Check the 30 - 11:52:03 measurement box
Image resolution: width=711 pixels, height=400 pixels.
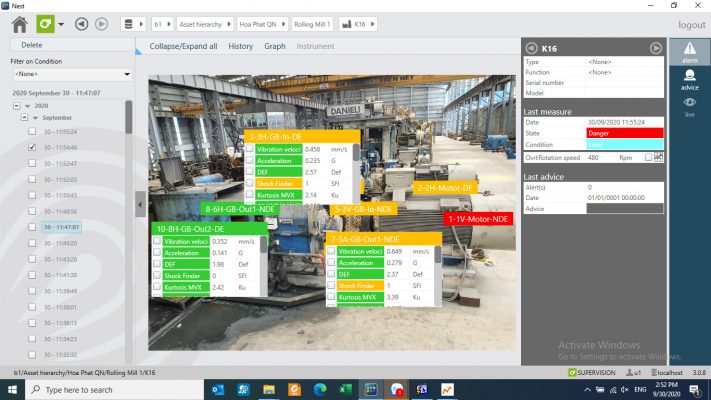[x=32, y=179]
